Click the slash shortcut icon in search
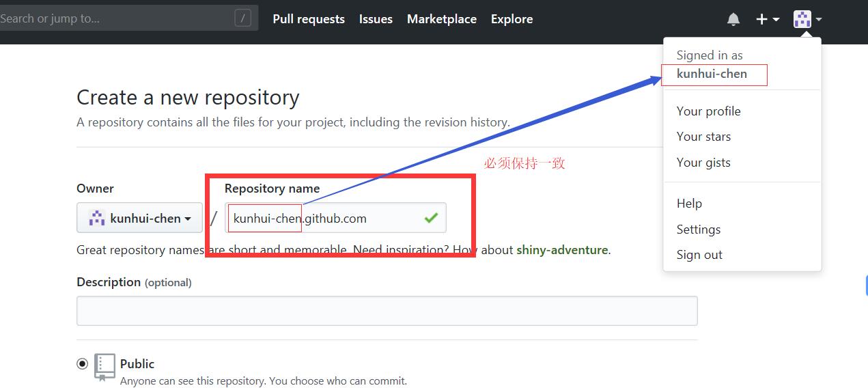 pos(242,18)
